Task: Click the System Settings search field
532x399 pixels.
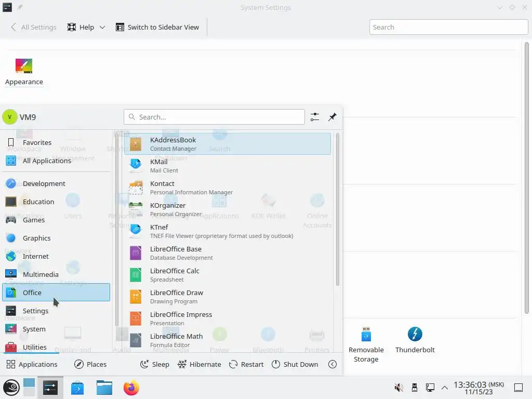Action: 448,27
